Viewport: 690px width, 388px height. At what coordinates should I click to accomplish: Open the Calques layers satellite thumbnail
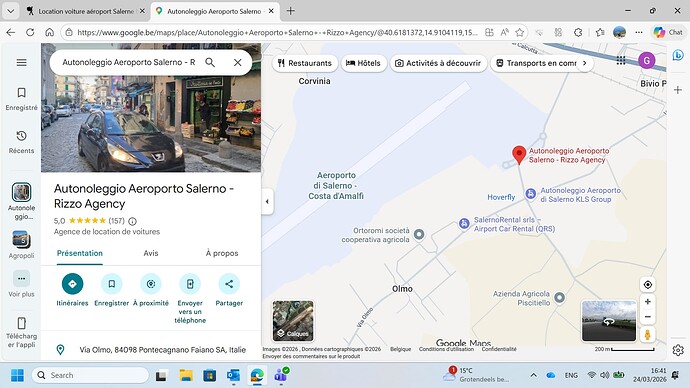point(293,321)
